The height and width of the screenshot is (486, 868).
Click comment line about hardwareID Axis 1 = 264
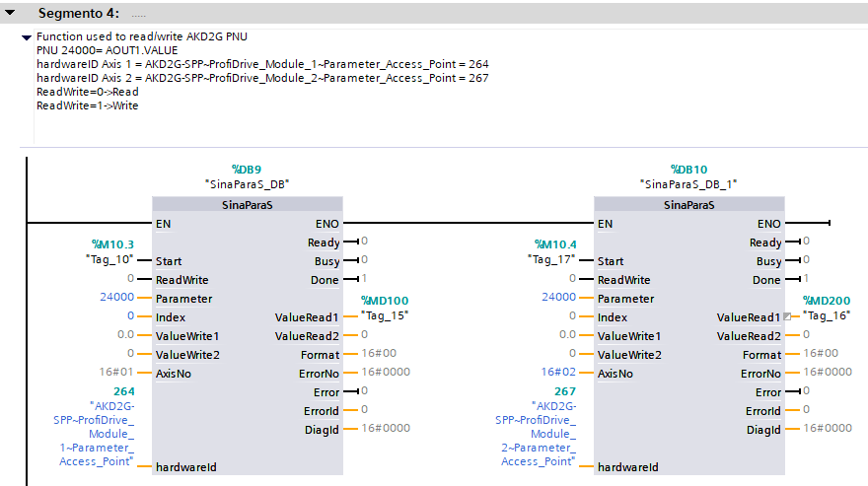[x=262, y=64]
